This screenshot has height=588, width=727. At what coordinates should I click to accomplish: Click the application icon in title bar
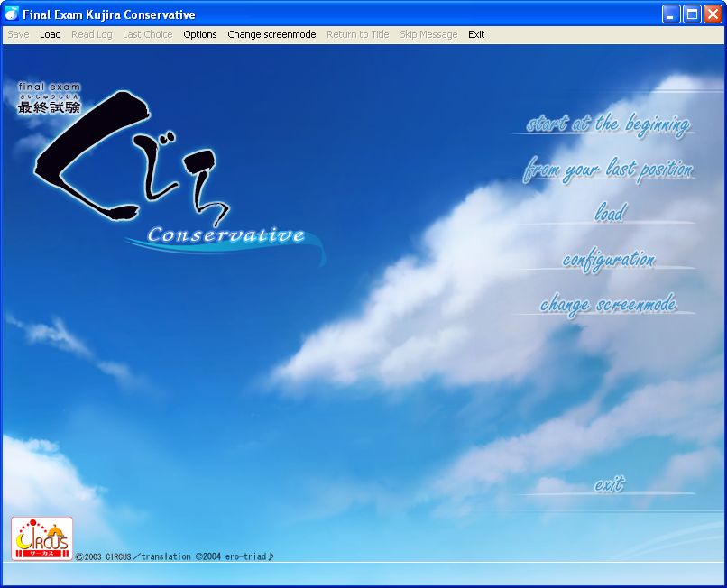(13, 14)
